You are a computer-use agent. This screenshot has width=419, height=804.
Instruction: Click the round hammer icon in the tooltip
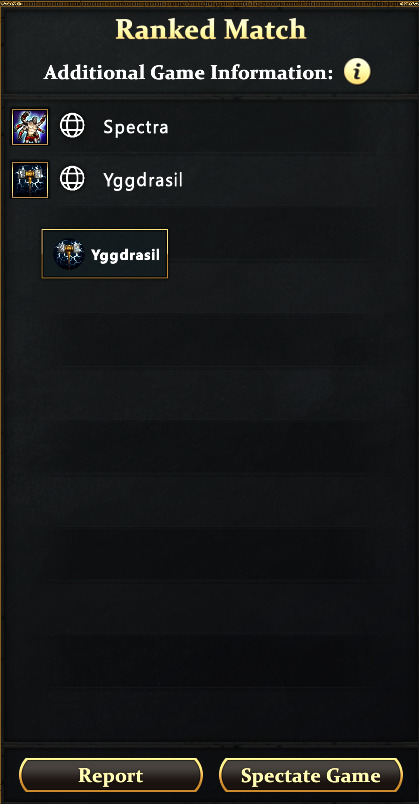(x=68, y=254)
